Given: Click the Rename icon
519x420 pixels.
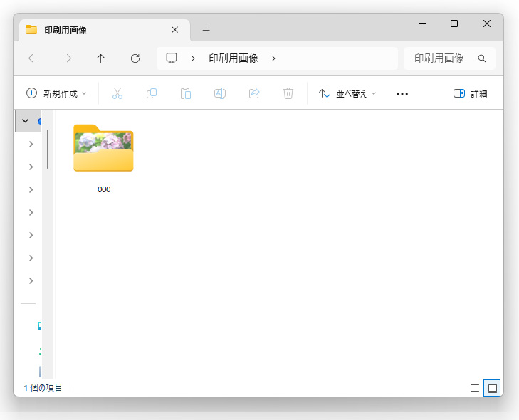Looking at the screenshot, I should (x=220, y=93).
